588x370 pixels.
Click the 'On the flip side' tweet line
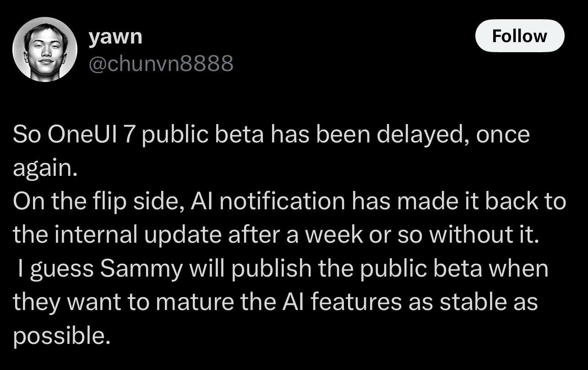[x=289, y=202]
